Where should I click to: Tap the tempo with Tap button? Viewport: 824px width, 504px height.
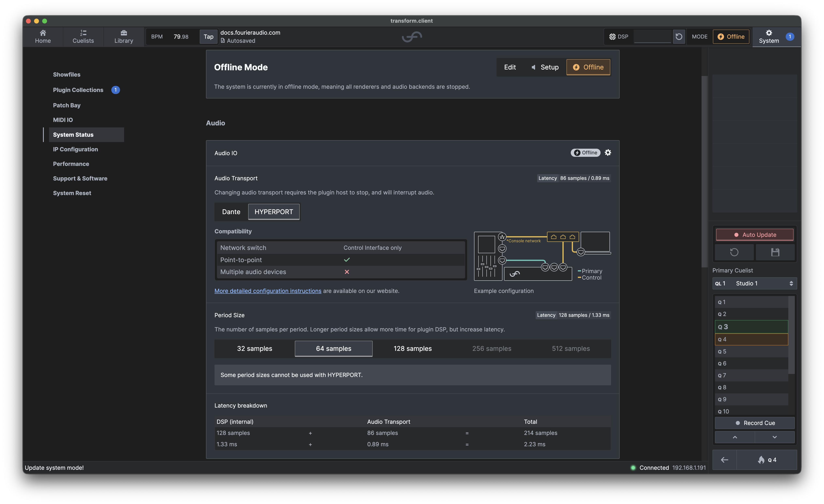point(208,37)
